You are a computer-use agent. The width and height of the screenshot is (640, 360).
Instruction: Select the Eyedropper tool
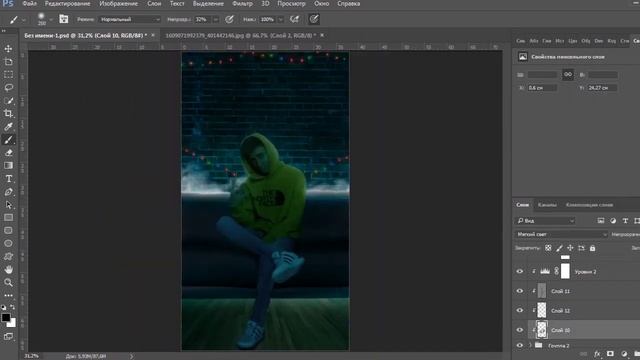(x=8, y=127)
